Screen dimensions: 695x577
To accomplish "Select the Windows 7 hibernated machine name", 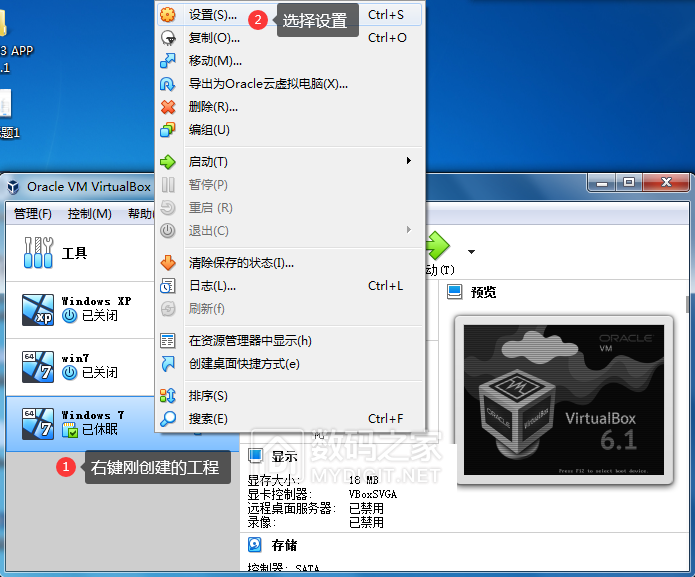I will pos(93,415).
